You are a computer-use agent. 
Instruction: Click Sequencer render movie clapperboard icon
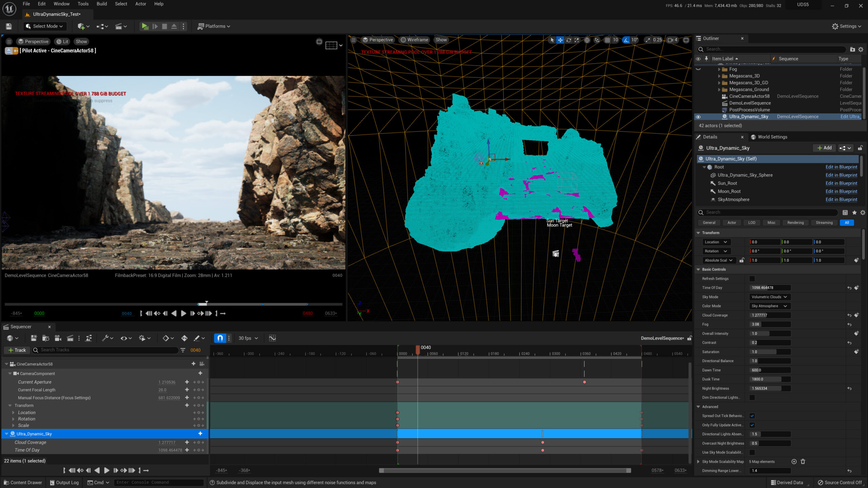[70, 338]
